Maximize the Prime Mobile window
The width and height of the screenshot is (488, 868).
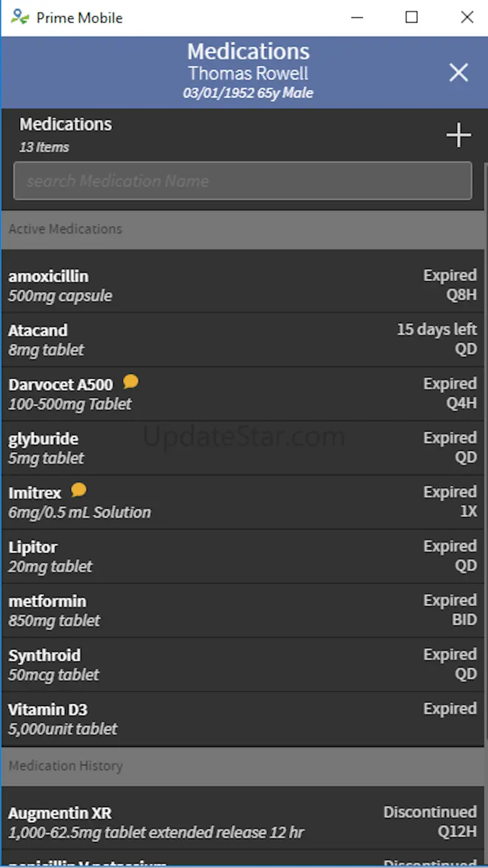pos(412,18)
